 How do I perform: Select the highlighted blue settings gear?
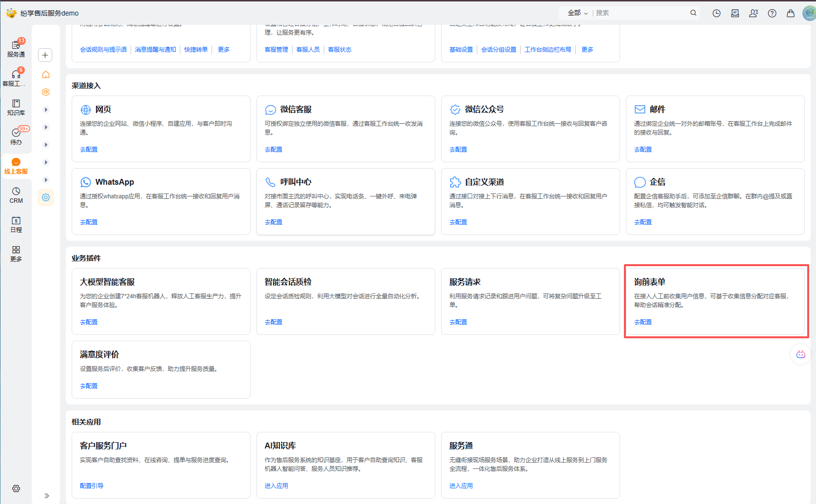point(46,197)
